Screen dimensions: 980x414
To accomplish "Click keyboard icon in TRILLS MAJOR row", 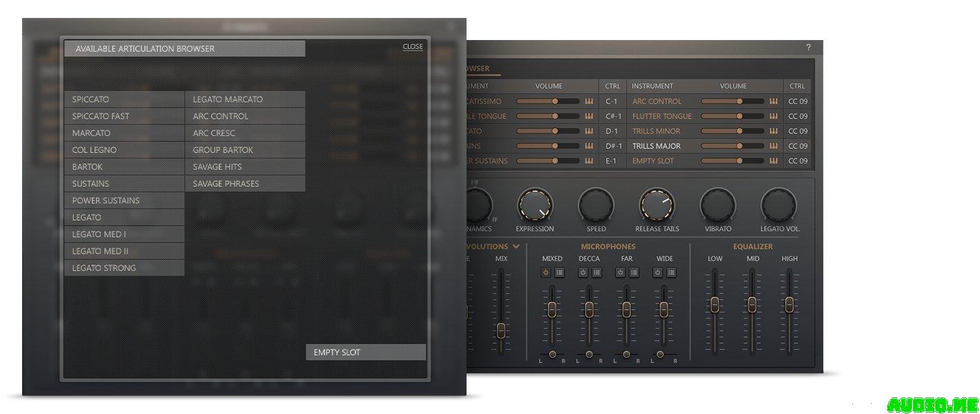I will pyautogui.click(x=774, y=146).
